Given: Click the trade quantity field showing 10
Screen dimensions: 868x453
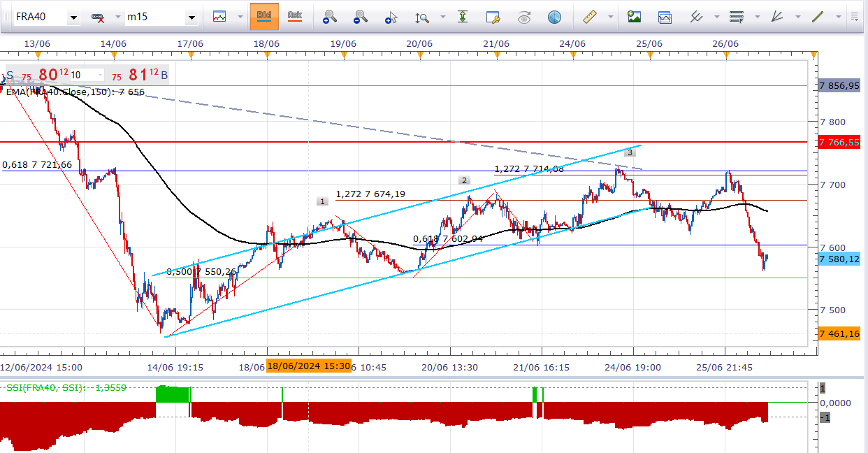Looking at the screenshot, I should click(x=85, y=75).
